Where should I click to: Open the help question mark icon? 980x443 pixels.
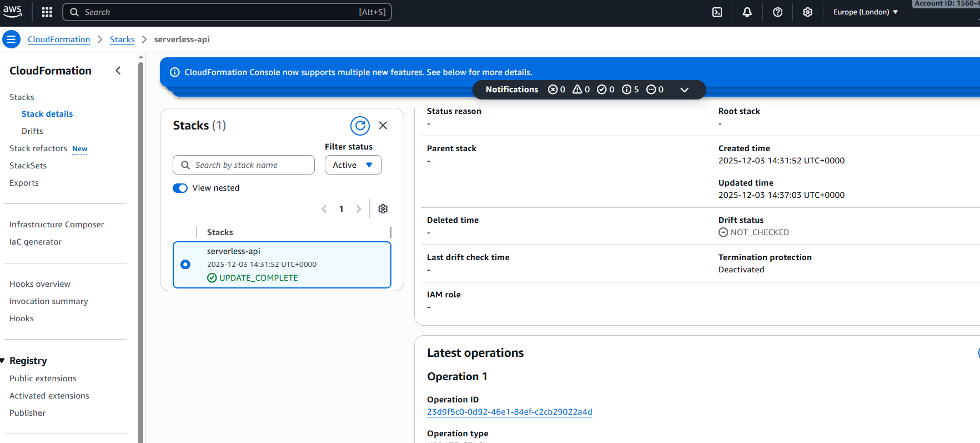pyautogui.click(x=778, y=12)
